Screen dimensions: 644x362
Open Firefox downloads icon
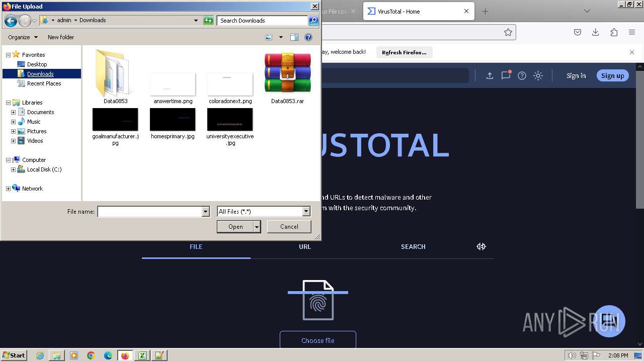(x=595, y=32)
